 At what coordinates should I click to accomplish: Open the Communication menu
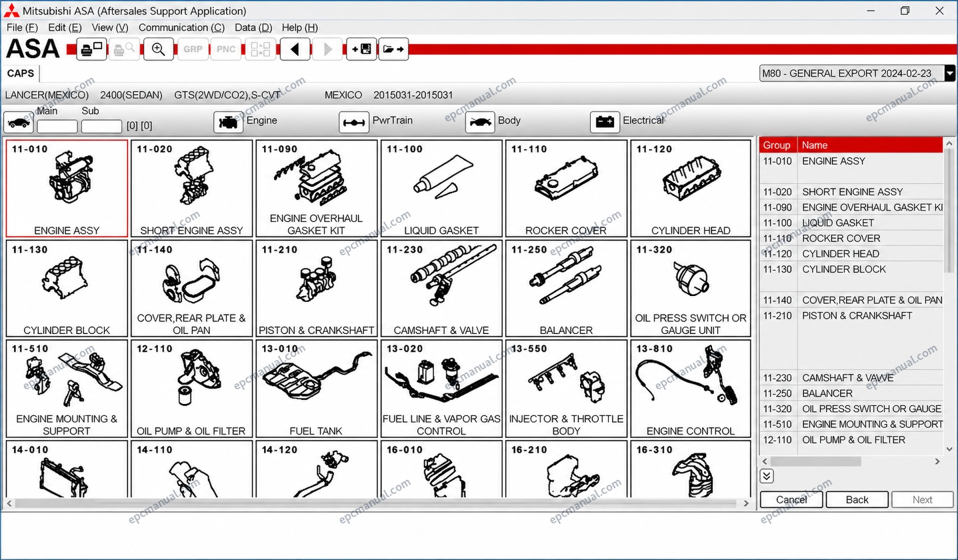click(x=181, y=27)
